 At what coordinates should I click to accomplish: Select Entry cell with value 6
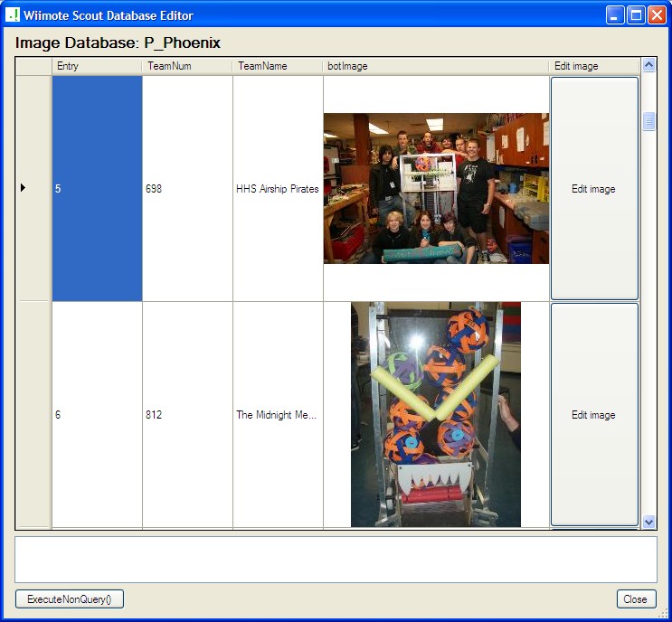click(x=98, y=415)
